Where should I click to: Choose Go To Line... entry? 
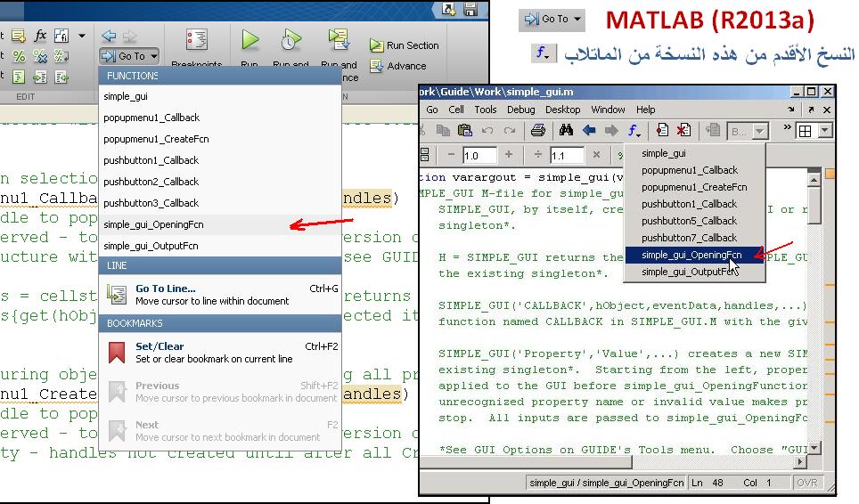pyautogui.click(x=220, y=295)
